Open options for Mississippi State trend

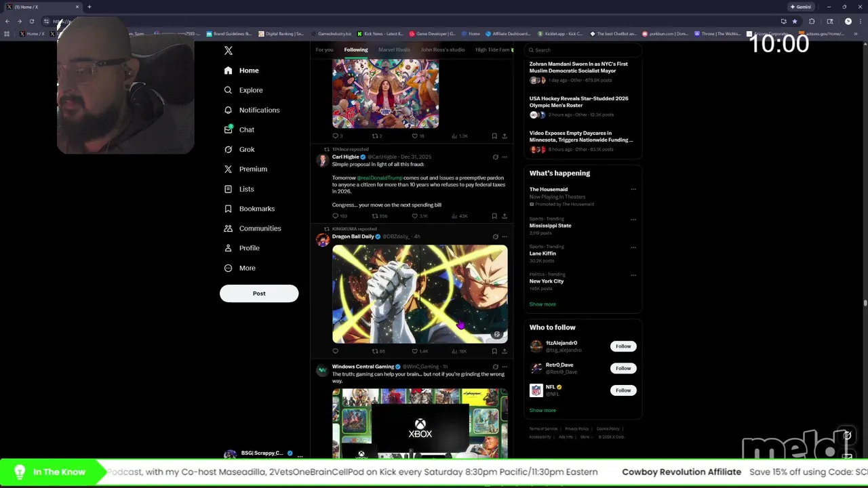[x=633, y=220]
